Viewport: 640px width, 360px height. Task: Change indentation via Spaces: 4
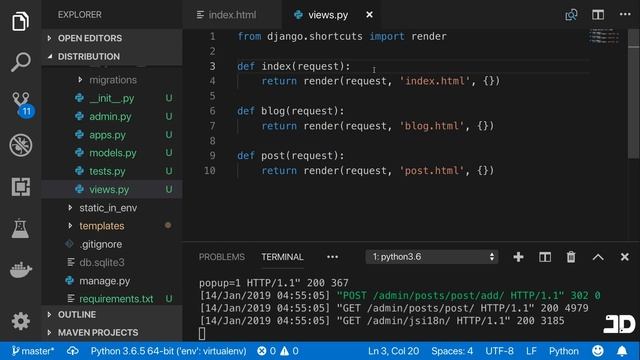[452, 351]
